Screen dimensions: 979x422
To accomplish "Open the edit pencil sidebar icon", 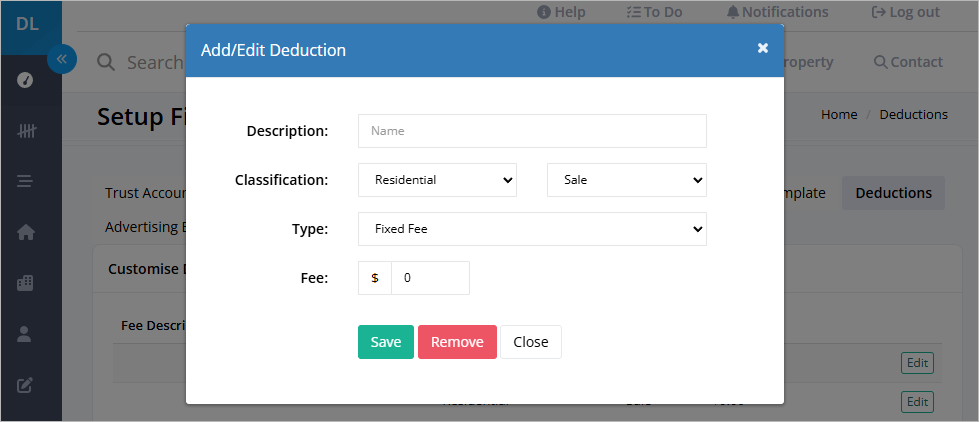I will click(24, 385).
